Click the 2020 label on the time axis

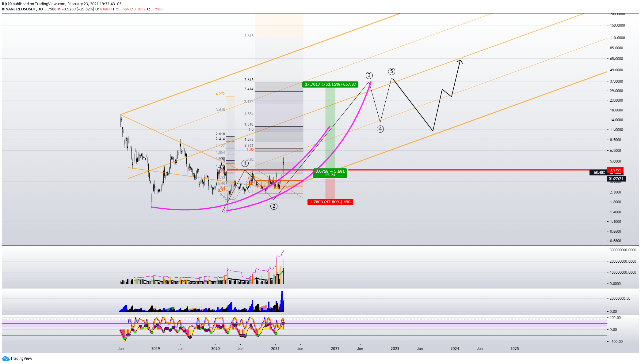click(216, 349)
